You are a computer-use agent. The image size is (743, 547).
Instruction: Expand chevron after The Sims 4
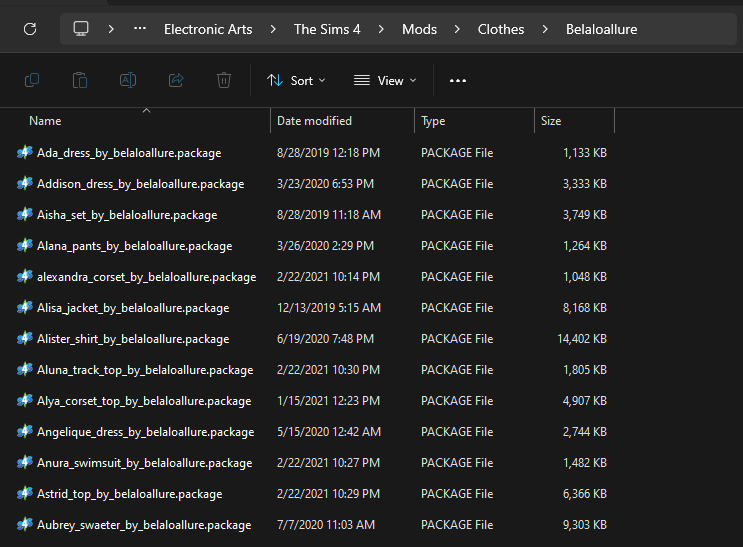click(381, 29)
